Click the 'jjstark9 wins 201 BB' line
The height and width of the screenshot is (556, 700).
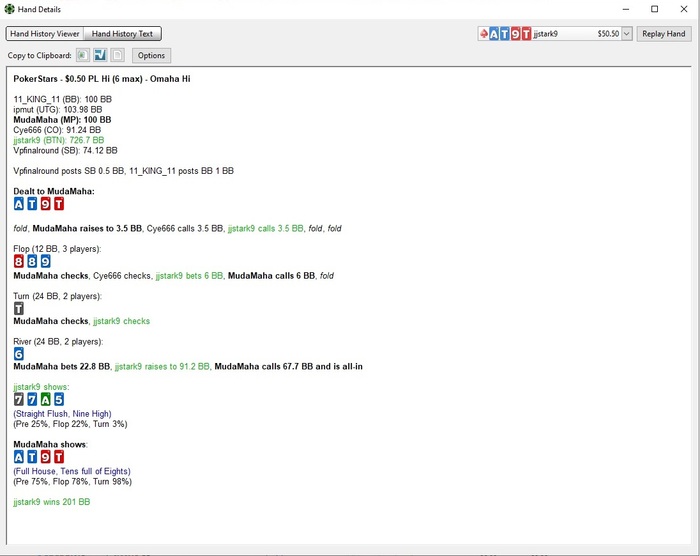[52, 502]
